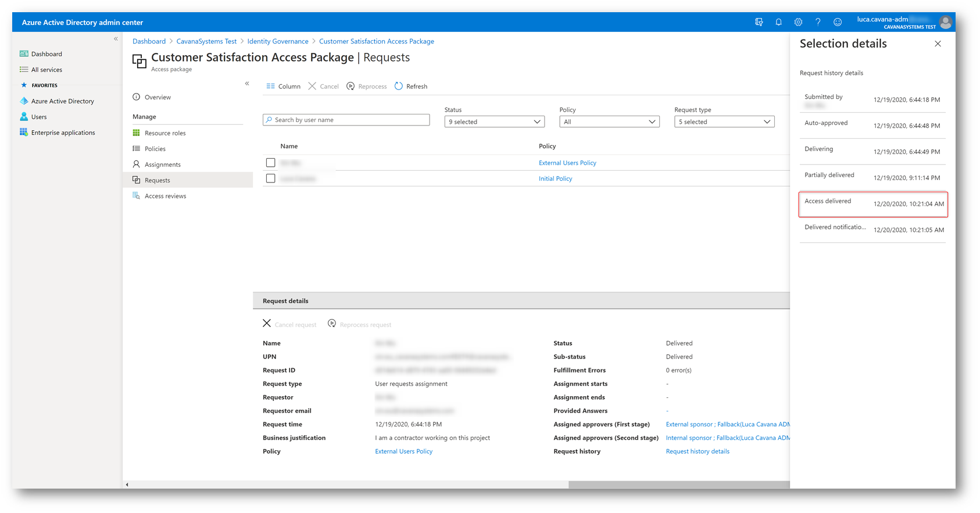Click the Enterprise applications grid icon

coord(24,132)
